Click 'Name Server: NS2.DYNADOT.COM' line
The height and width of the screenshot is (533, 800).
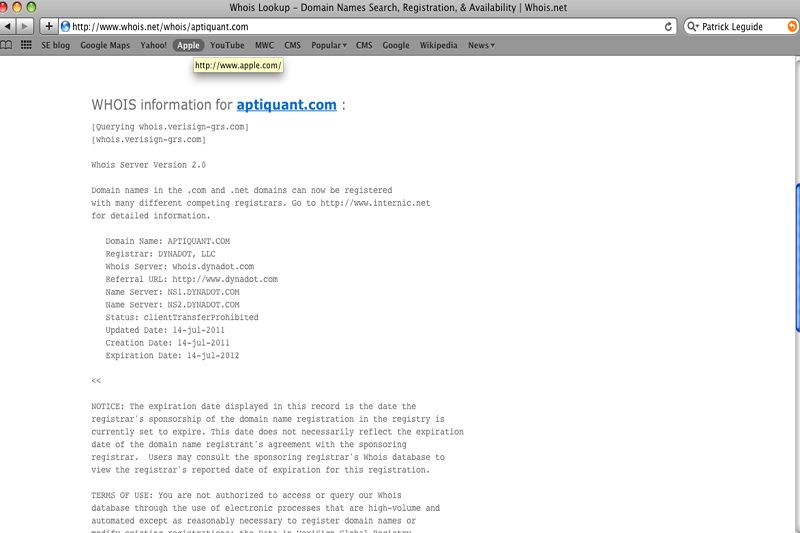click(172, 305)
